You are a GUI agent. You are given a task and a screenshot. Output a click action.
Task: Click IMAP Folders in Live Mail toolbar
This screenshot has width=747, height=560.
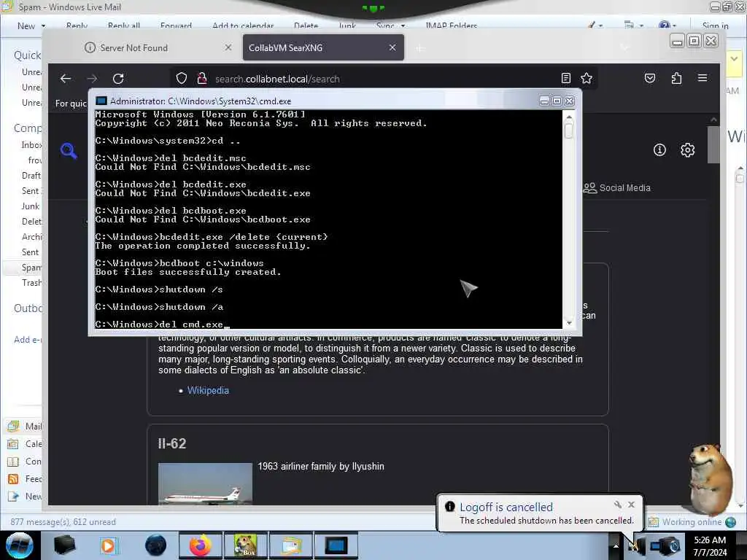tap(451, 26)
